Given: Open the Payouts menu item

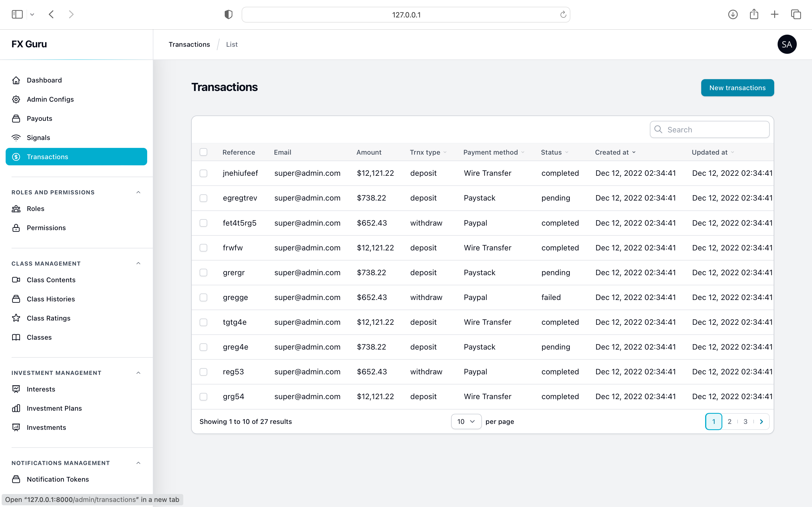Looking at the screenshot, I should point(39,118).
